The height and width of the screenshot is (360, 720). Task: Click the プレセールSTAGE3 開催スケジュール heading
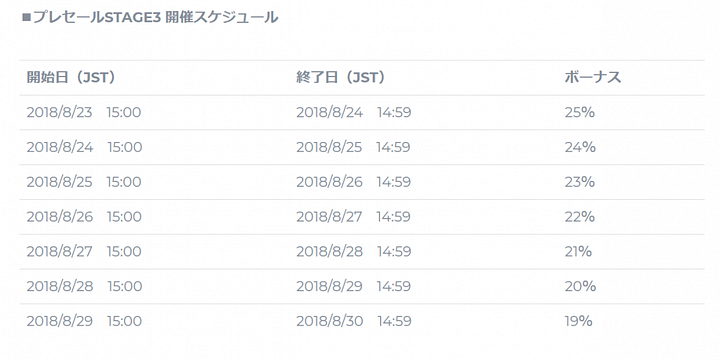(150, 18)
